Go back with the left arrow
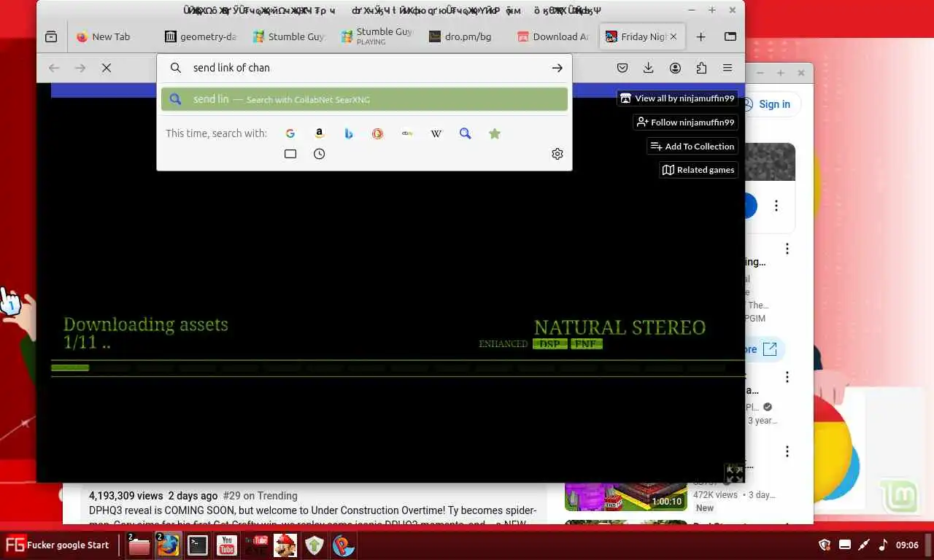Viewport: 934px width, 560px height. 54,68
